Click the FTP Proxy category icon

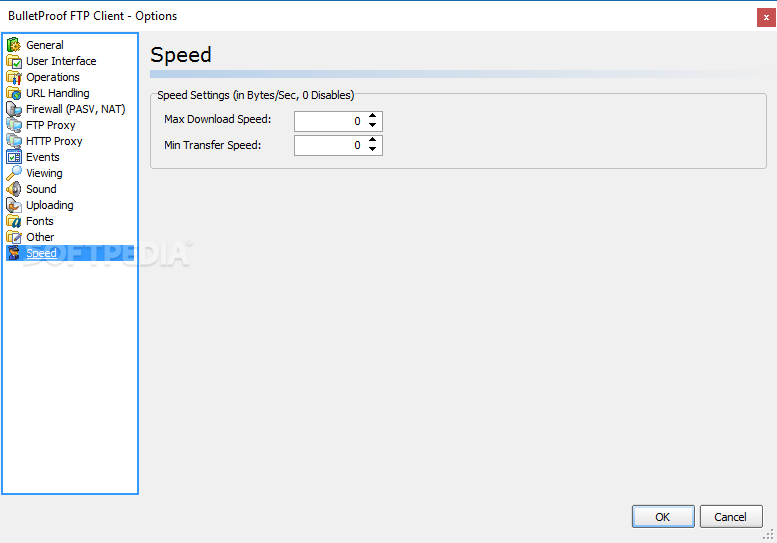[14, 125]
